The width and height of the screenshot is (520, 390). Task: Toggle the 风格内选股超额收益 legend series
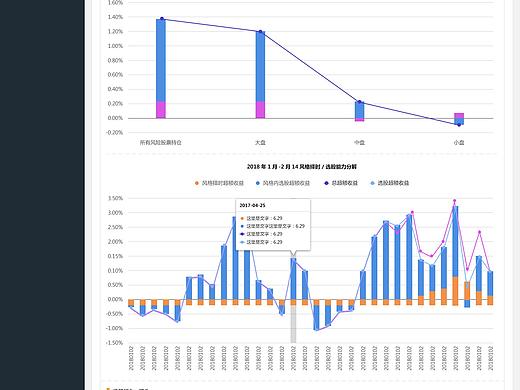[x=283, y=183]
